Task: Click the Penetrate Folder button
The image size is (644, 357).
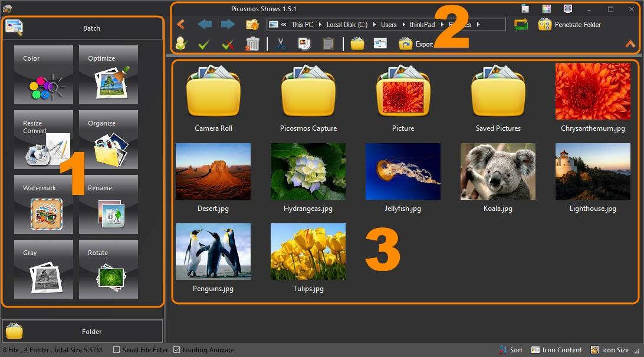Action: point(570,25)
